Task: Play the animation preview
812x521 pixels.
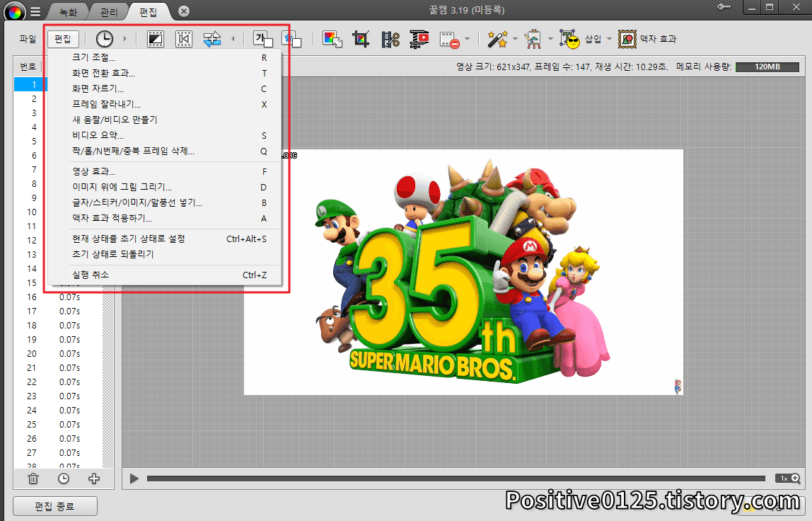Action: click(134, 479)
